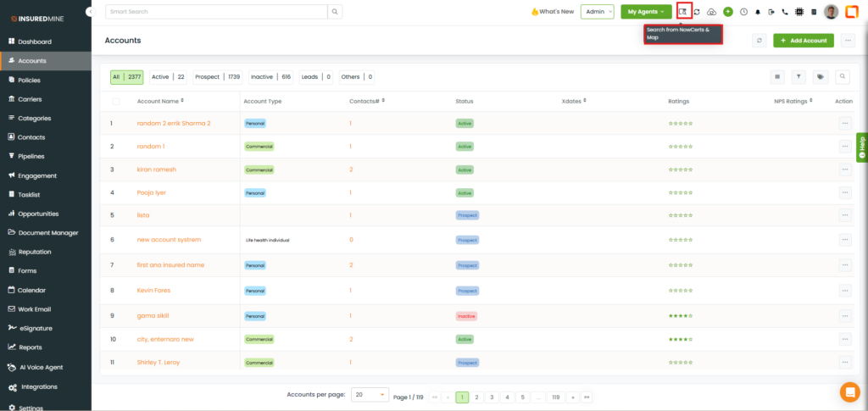Tick the select-all checkbox in table header

116,101
